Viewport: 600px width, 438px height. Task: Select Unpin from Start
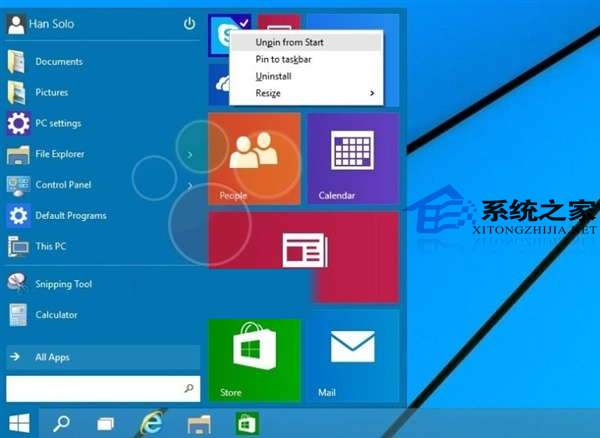click(x=289, y=42)
